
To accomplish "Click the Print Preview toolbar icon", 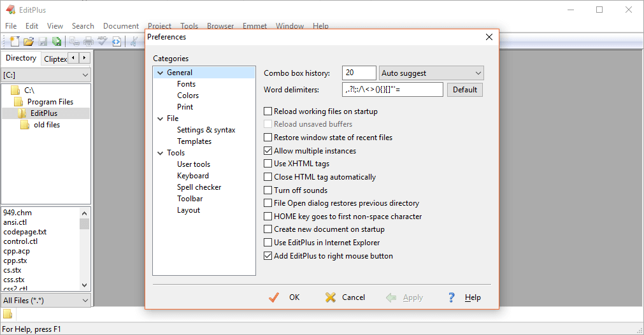I will (75, 41).
